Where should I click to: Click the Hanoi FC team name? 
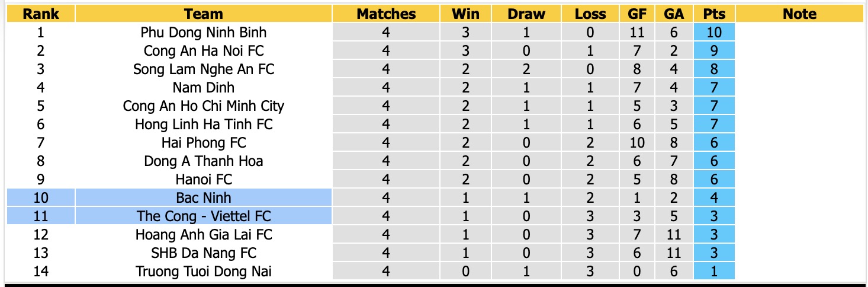(204, 180)
